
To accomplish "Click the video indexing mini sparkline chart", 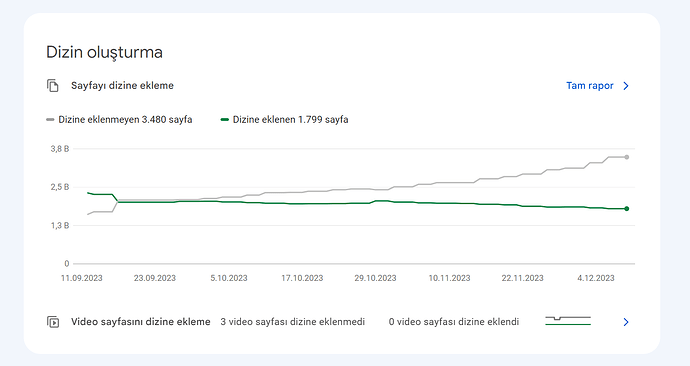I will click(568, 321).
